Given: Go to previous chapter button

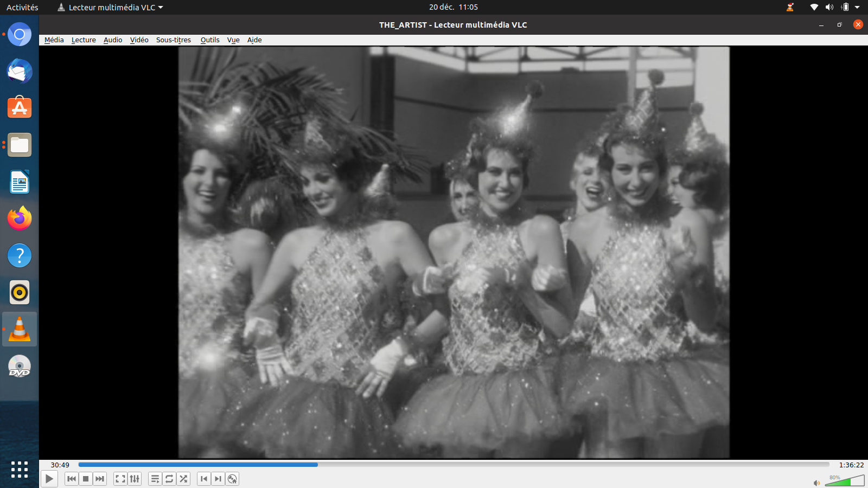Looking at the screenshot, I should [203, 479].
